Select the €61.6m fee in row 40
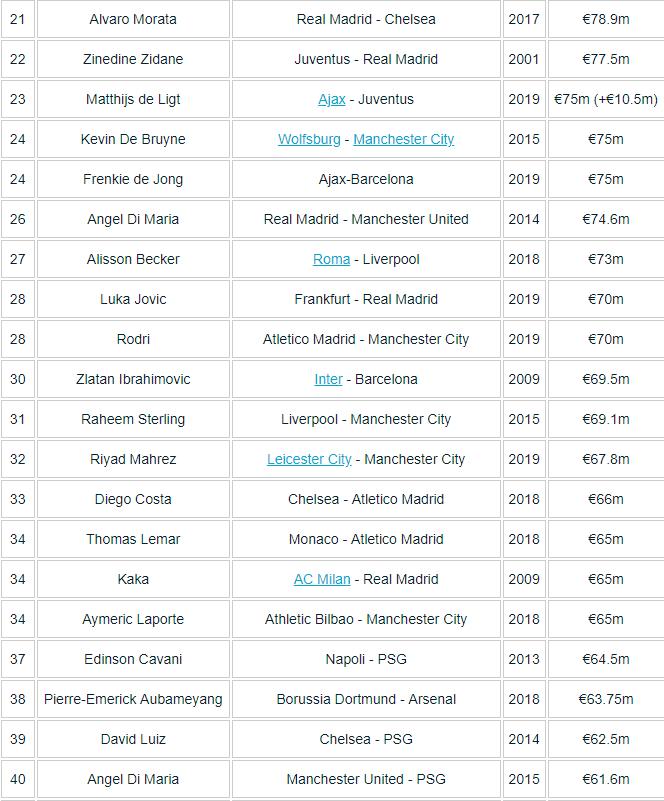The width and height of the screenshot is (664, 801). [606, 779]
